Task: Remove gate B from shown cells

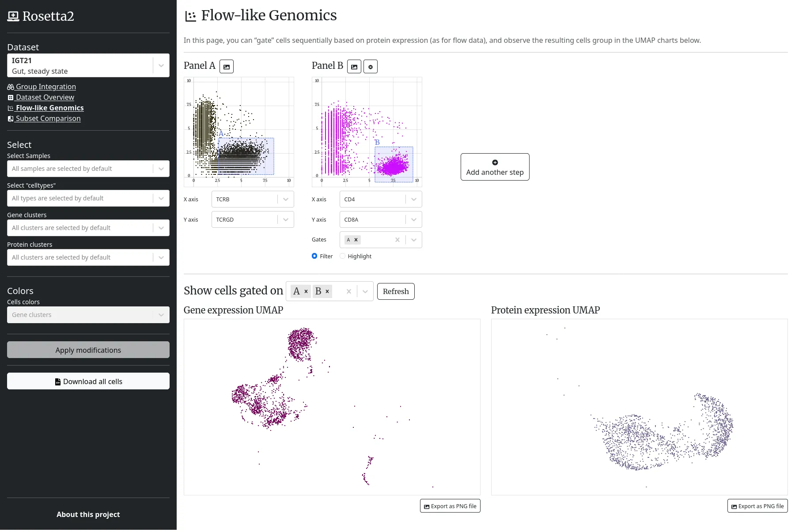Action: [327, 291]
